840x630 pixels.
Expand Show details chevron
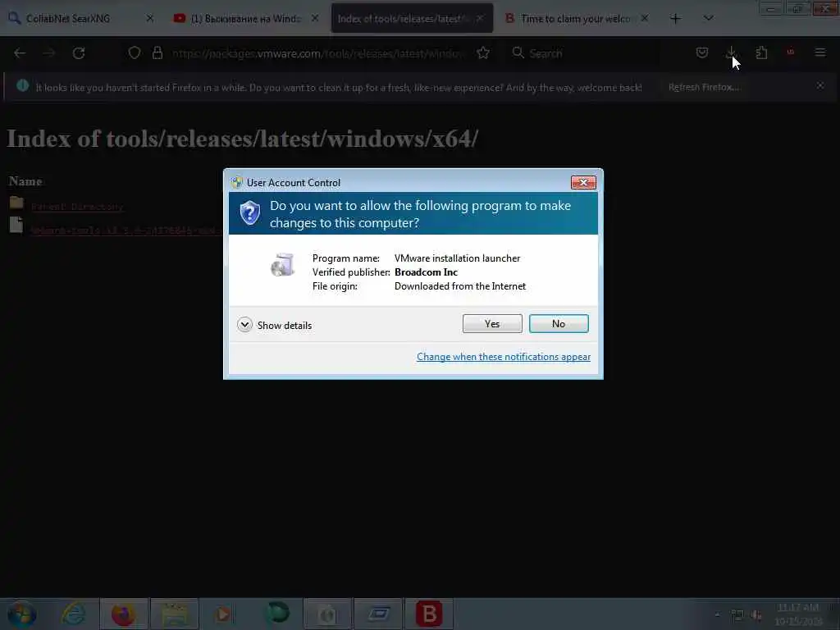(x=244, y=325)
